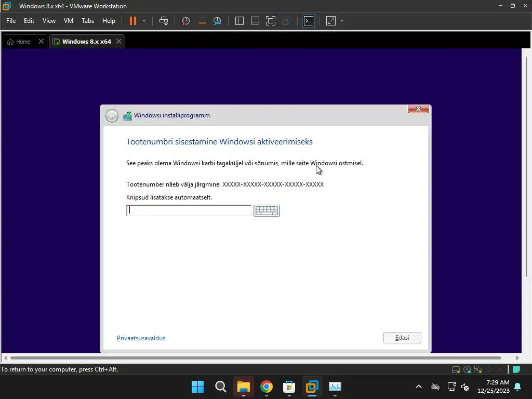The width and height of the screenshot is (532, 399).
Task: Open the VM menu
Action: [x=69, y=21]
